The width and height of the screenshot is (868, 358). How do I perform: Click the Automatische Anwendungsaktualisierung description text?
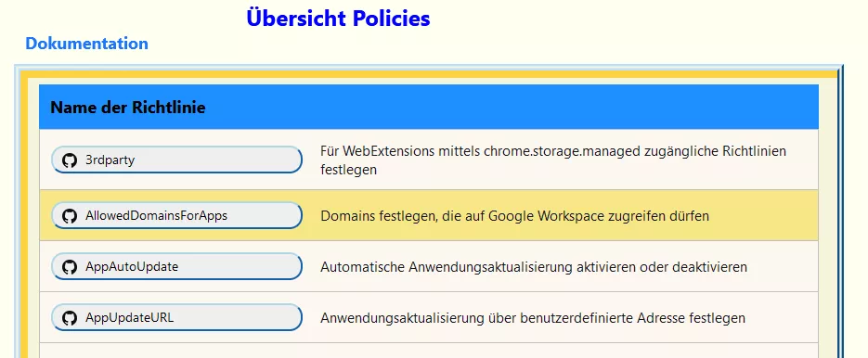(x=534, y=267)
